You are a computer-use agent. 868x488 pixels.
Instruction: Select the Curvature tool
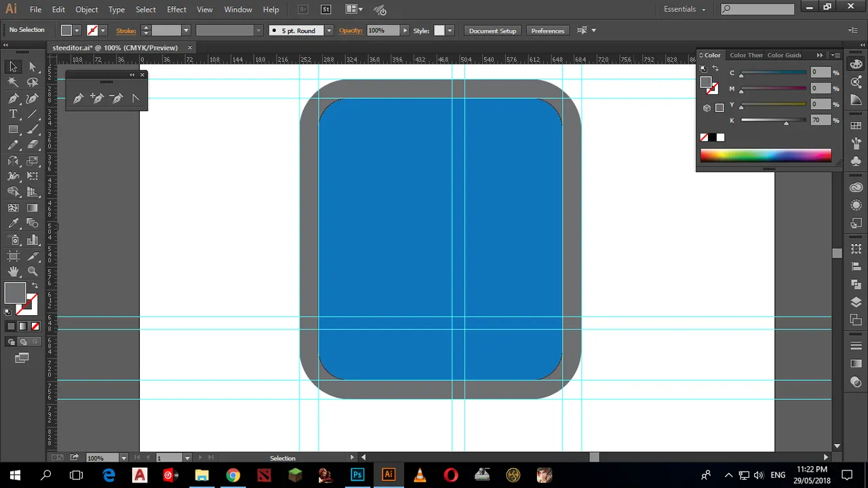point(33,98)
